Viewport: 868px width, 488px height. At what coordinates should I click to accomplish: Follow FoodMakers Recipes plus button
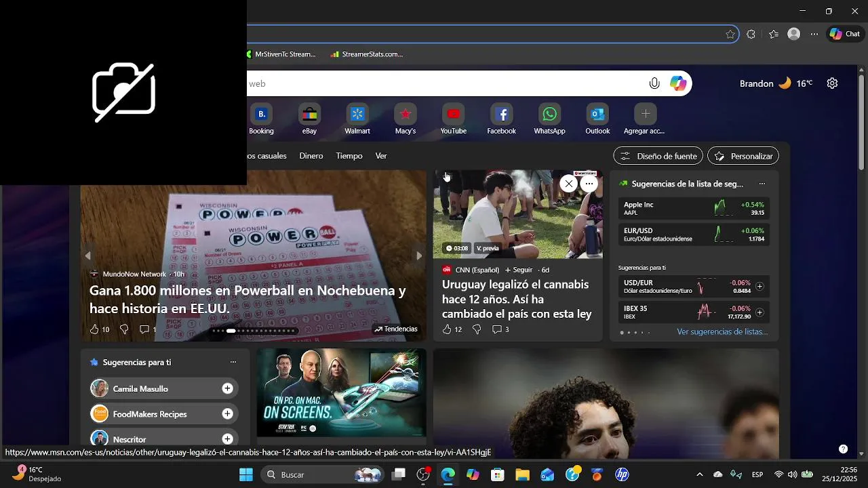point(227,413)
